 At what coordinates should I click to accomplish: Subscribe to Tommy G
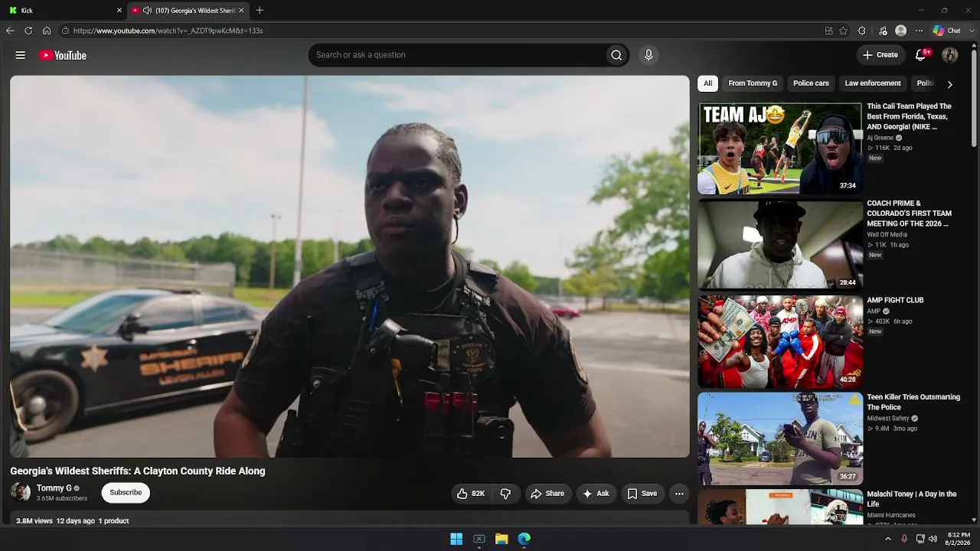click(126, 493)
